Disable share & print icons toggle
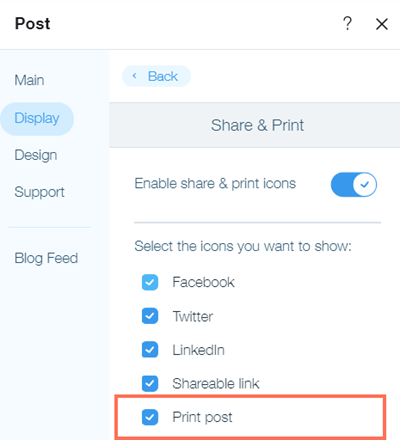This screenshot has height=440, width=400. (354, 184)
